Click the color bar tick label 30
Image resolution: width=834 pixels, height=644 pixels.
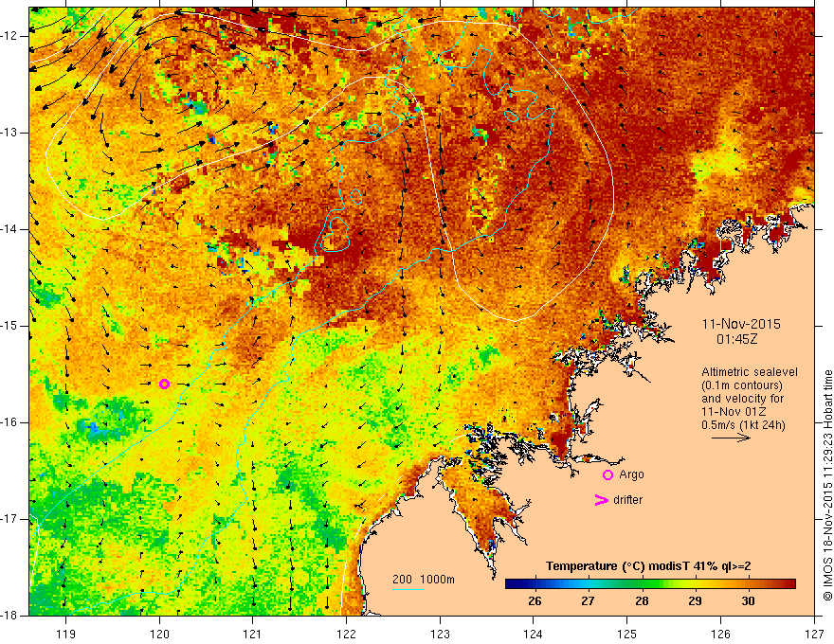click(x=748, y=601)
